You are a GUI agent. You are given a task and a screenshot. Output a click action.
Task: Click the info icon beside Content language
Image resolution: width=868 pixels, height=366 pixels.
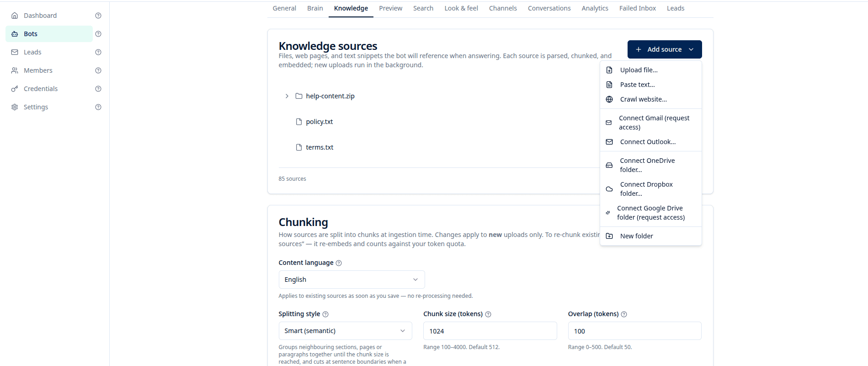tap(339, 263)
